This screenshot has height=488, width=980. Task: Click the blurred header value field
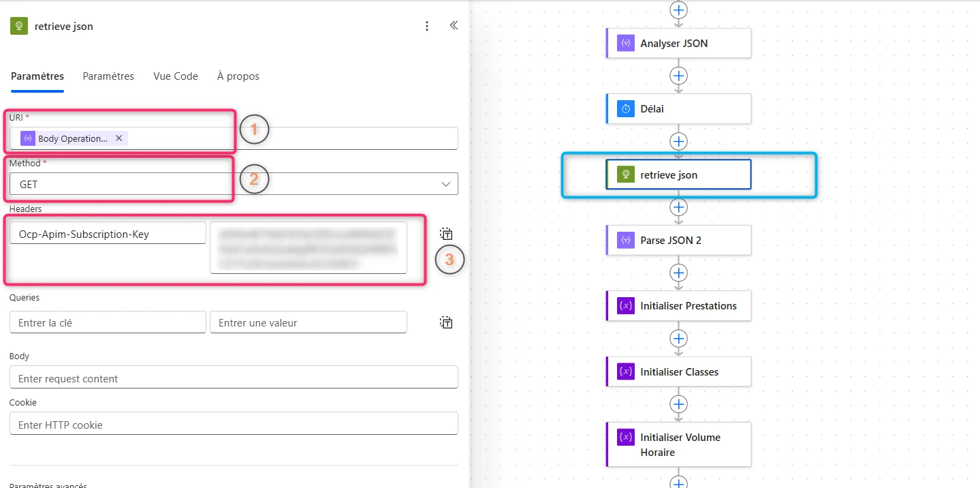[x=309, y=247]
